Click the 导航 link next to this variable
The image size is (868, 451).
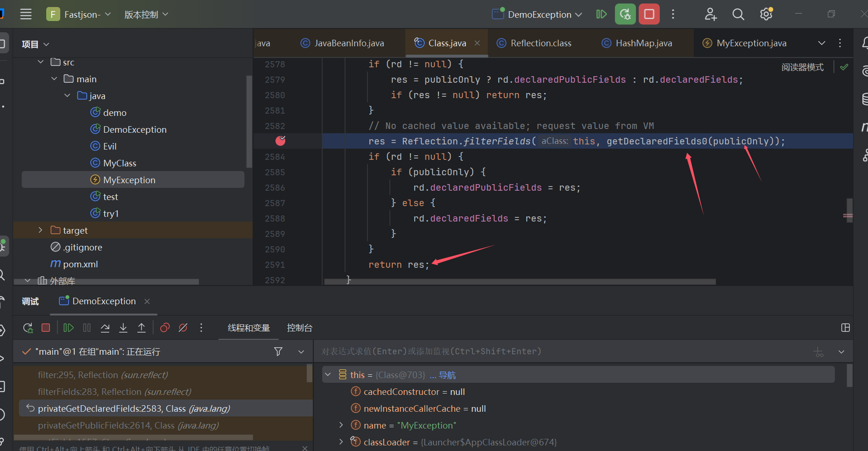pos(447,375)
